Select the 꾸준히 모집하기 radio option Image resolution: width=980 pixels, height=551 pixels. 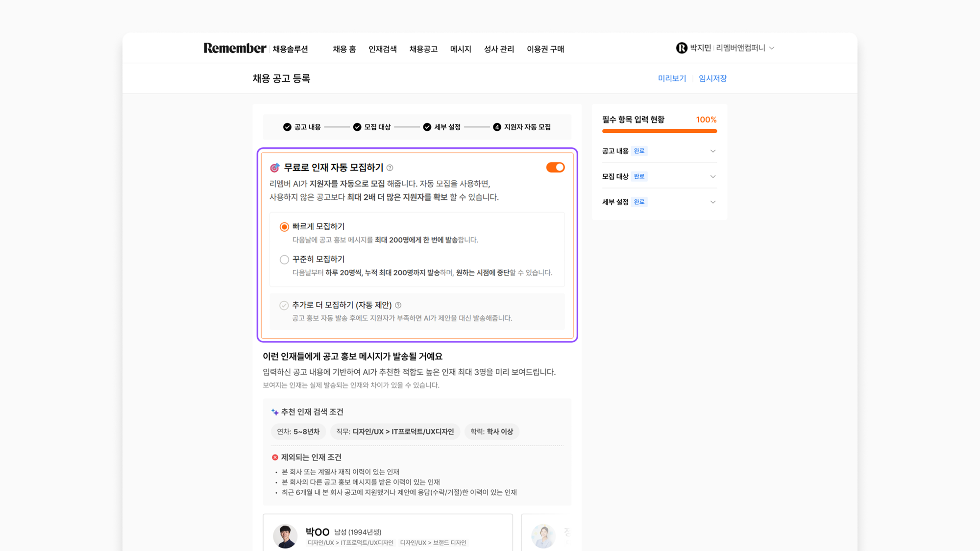click(x=284, y=260)
